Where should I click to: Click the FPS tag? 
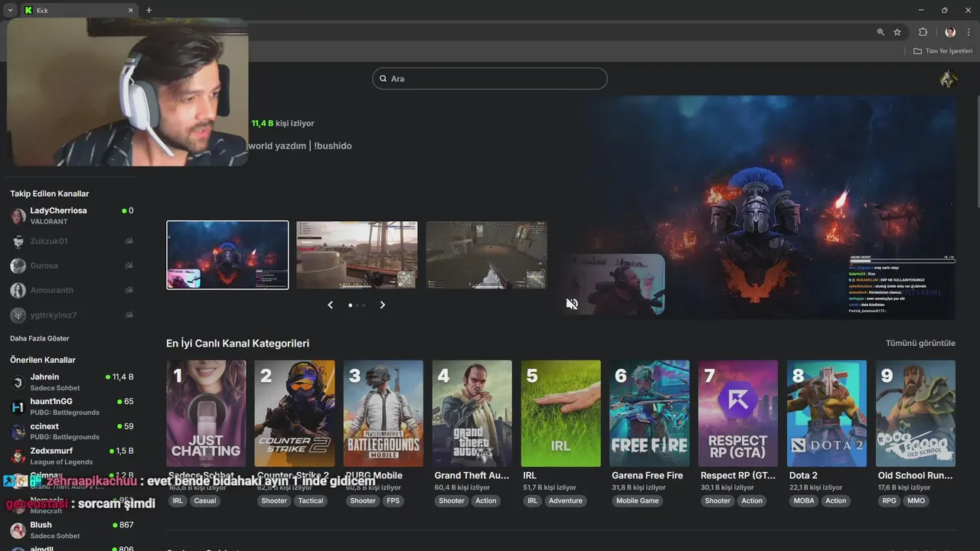393,500
